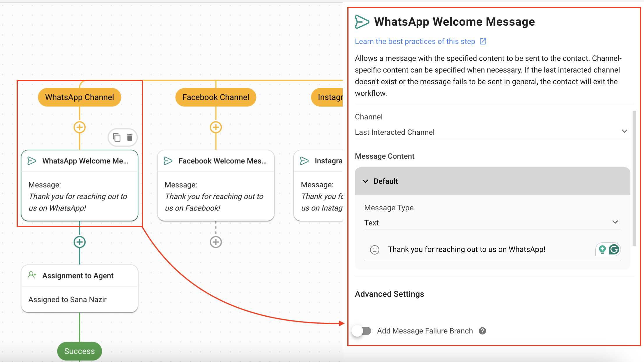Screen dimensions: 644x362
Task: Open the Message Type dropdown
Action: [x=492, y=223]
